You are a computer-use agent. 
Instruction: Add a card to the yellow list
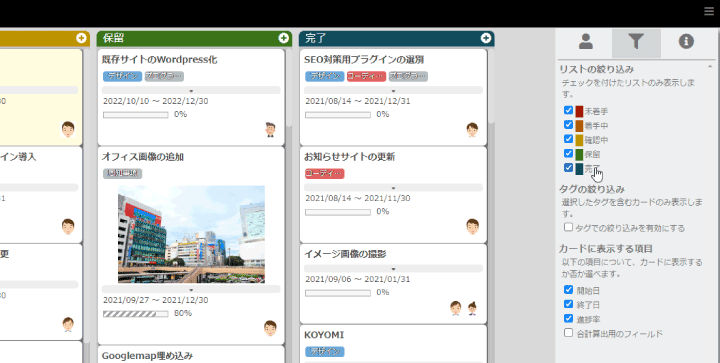coord(81,38)
